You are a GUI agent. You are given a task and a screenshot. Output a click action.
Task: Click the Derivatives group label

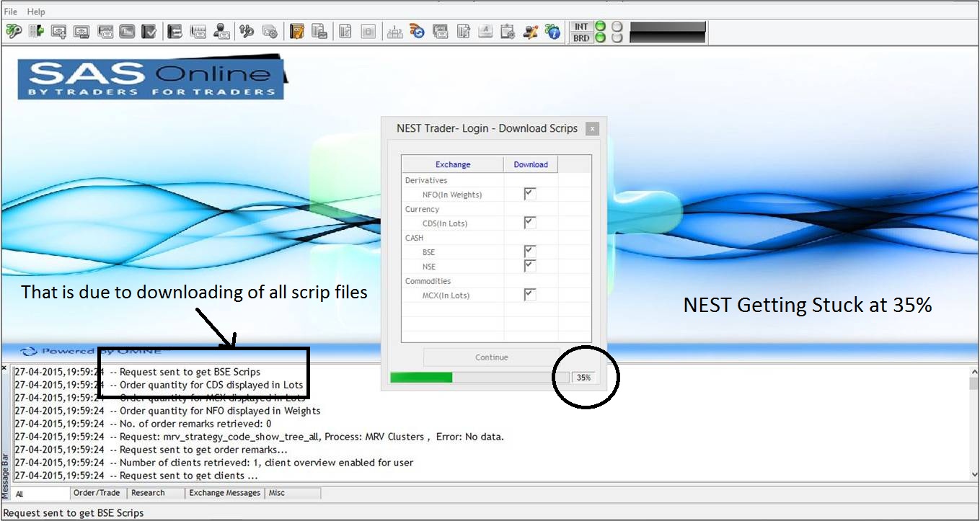point(426,180)
